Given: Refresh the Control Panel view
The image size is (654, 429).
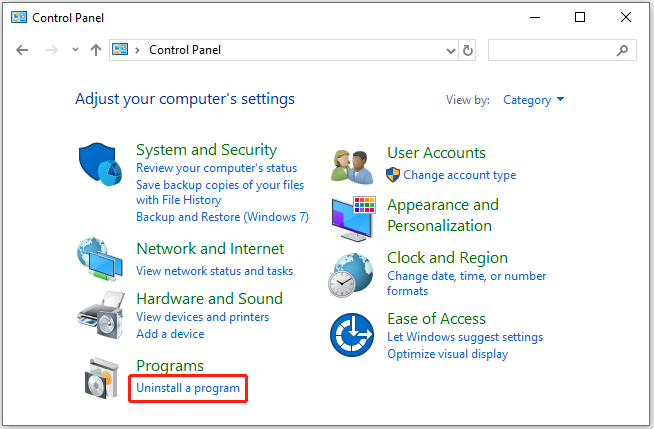Looking at the screenshot, I should point(468,50).
